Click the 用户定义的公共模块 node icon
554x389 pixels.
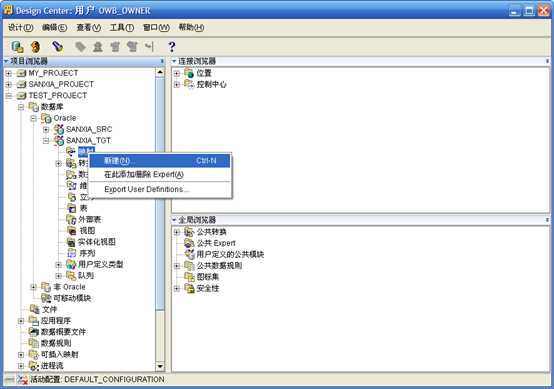(x=190, y=254)
